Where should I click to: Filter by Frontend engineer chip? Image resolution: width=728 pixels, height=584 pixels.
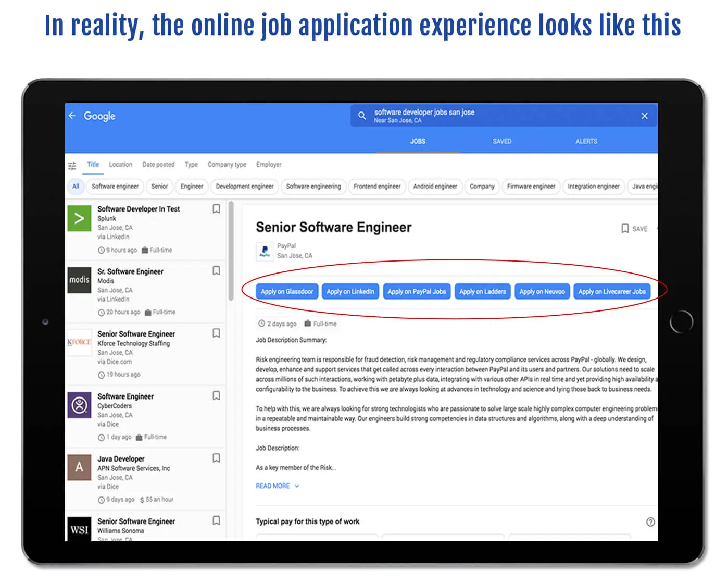click(x=377, y=187)
